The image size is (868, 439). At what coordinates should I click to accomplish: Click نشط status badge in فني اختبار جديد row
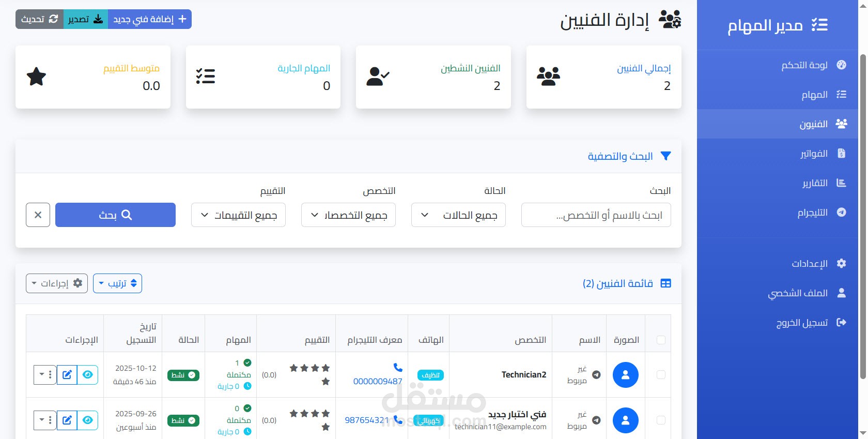(183, 420)
